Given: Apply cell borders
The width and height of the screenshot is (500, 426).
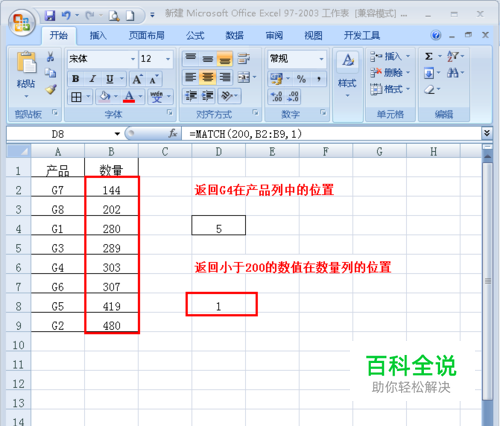Looking at the screenshot, I should coord(76,97).
